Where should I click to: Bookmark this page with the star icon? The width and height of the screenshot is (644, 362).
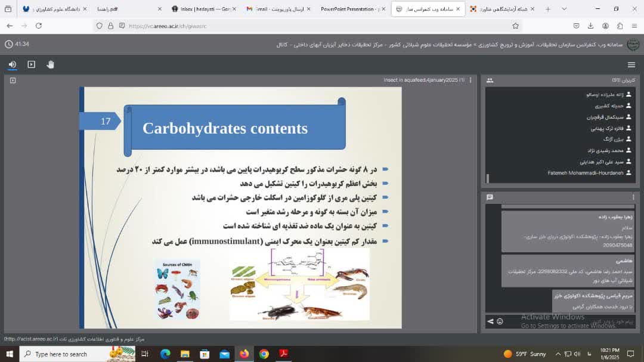(515, 26)
